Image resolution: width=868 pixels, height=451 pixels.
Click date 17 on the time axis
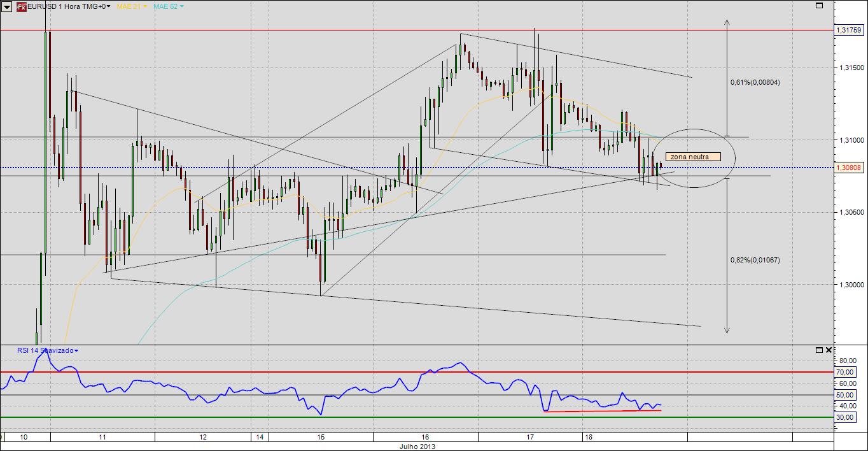click(x=531, y=438)
